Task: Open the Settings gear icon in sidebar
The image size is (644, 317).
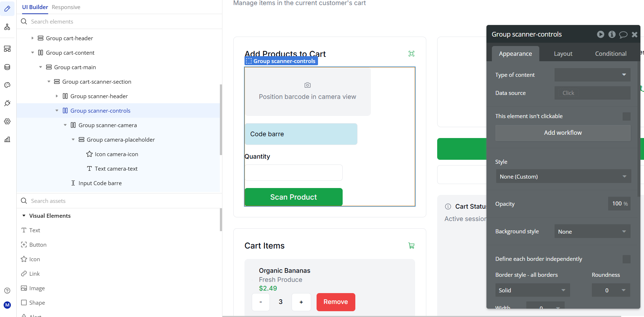Action: click(x=7, y=121)
